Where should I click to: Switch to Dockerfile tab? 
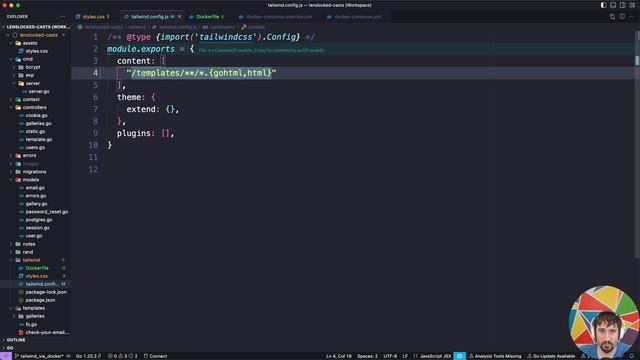point(208,17)
